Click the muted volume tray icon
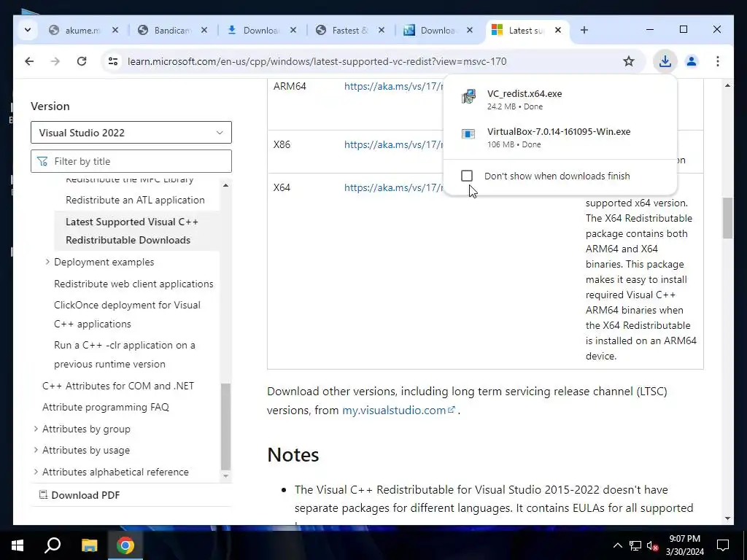This screenshot has width=747, height=560. point(652,545)
